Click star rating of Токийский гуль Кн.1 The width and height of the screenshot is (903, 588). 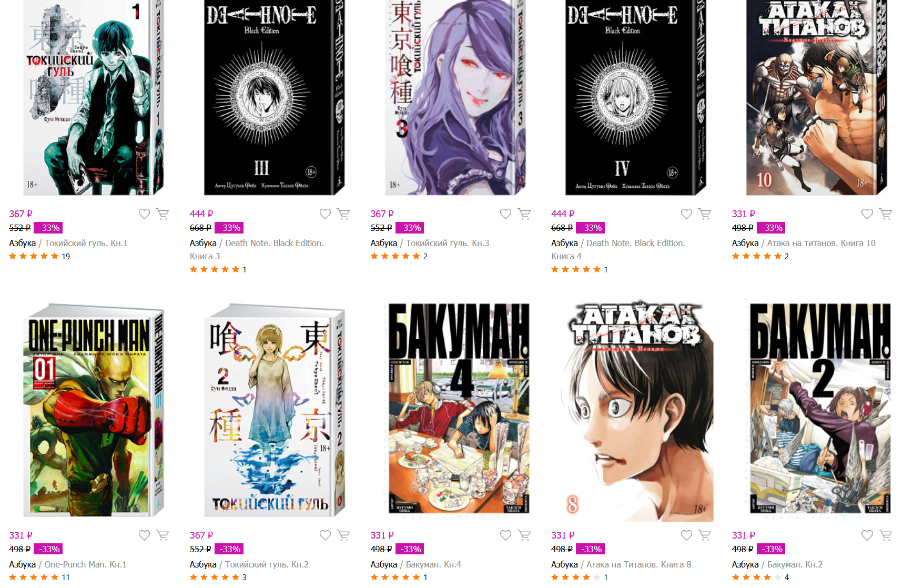coord(34,256)
